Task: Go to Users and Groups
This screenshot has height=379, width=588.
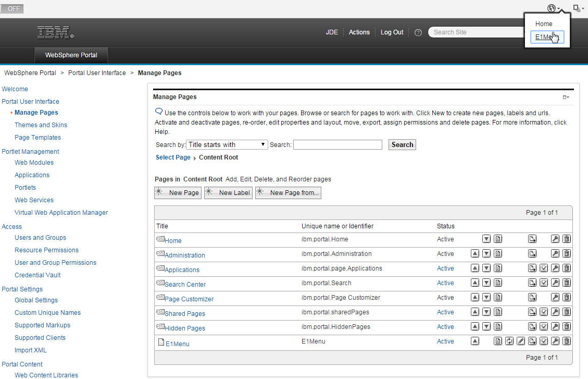Action: [x=40, y=238]
